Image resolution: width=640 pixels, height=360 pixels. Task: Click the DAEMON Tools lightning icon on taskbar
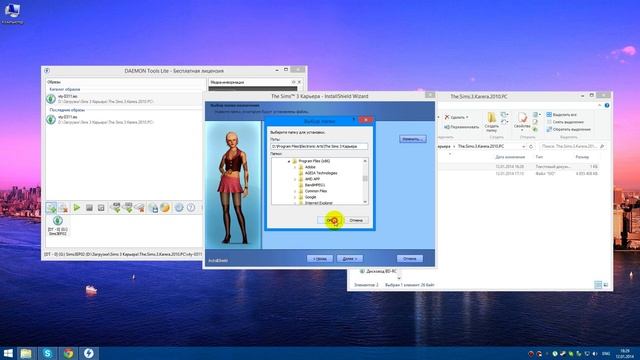[89, 353]
